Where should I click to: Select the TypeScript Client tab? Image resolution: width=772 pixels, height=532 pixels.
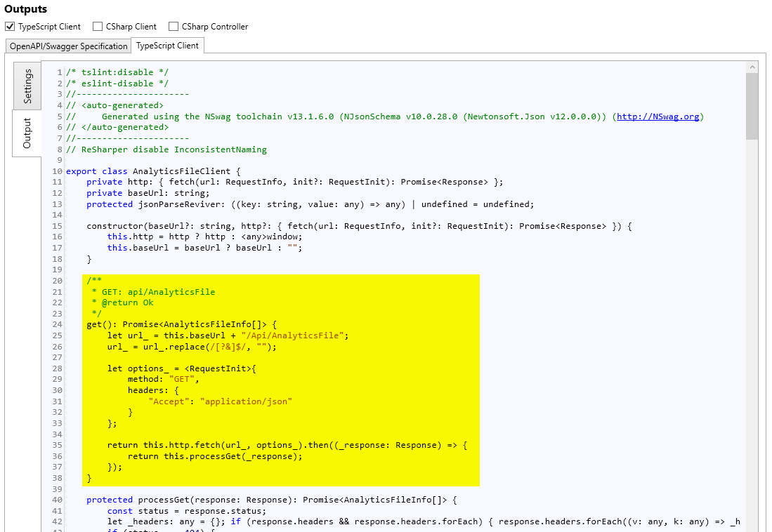(x=167, y=46)
